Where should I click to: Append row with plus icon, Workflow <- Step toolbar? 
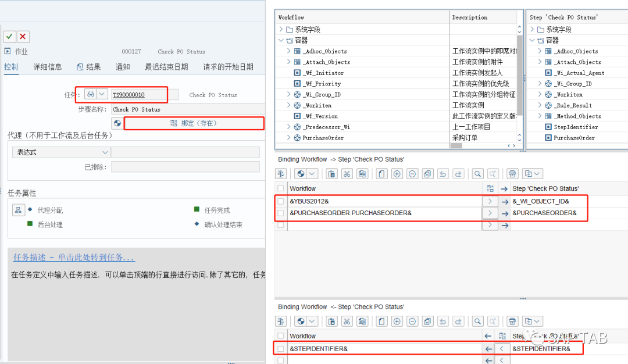point(397,321)
